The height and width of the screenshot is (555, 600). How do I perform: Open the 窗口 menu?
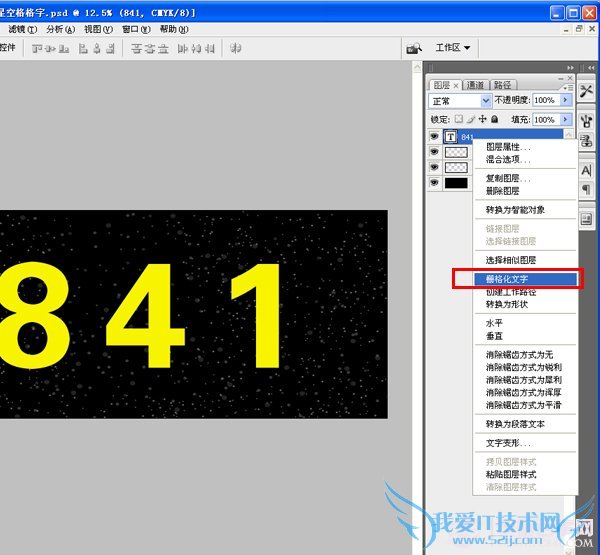click(x=136, y=29)
